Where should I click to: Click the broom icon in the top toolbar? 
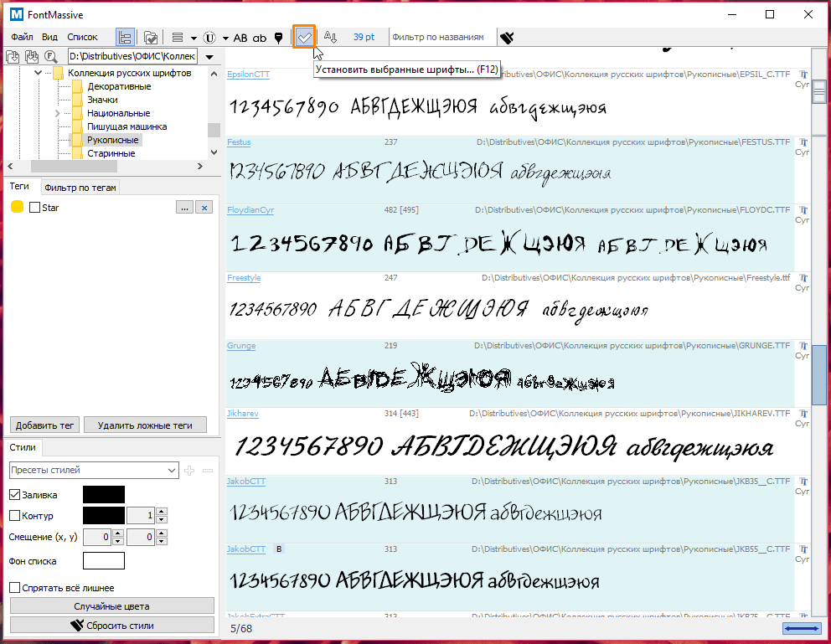coord(506,38)
